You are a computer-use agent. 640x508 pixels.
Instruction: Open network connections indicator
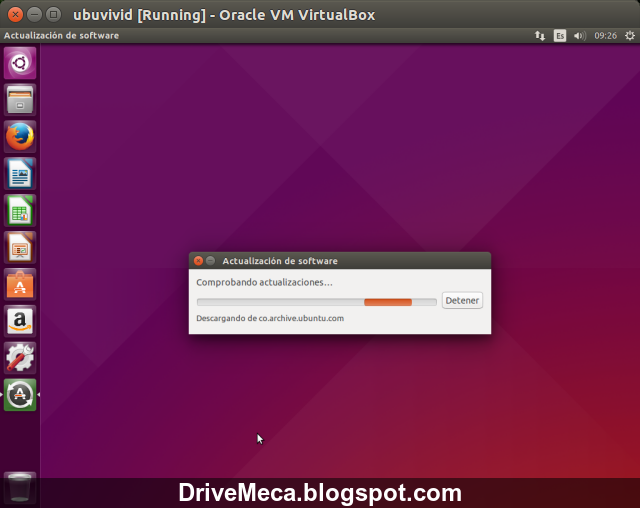pos(540,36)
